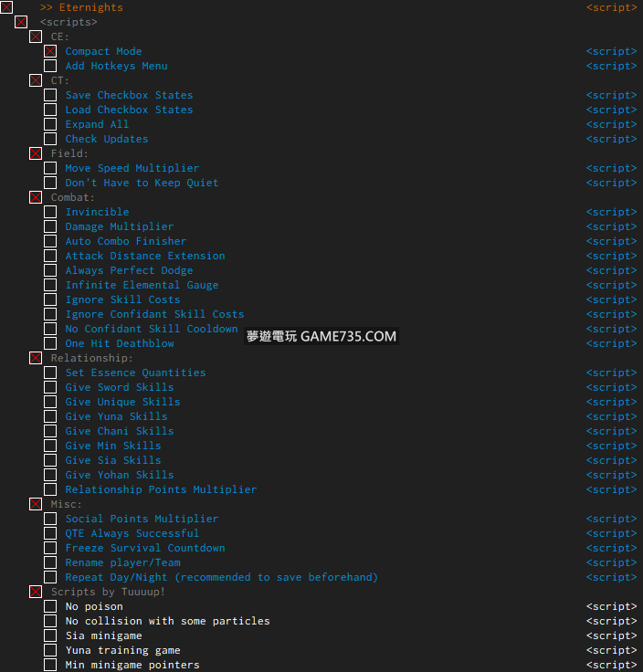Enable Move Speed Multiplier checkbox
Viewport: 643px width, 672px height.
(x=50, y=168)
